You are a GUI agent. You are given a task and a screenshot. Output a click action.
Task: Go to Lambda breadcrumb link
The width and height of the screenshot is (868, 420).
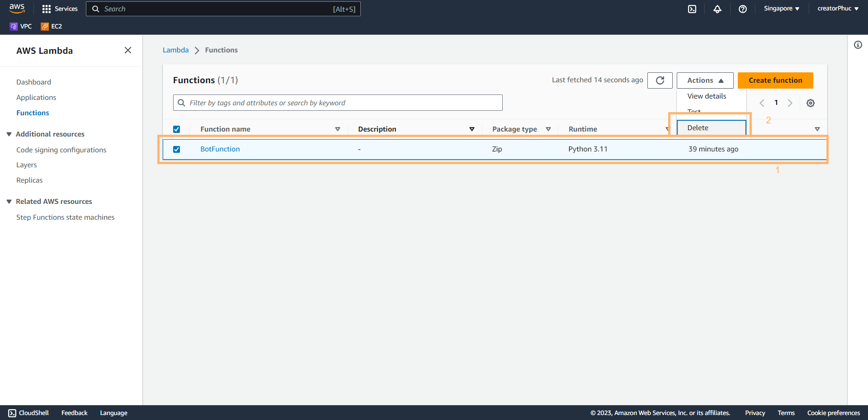[176, 50]
